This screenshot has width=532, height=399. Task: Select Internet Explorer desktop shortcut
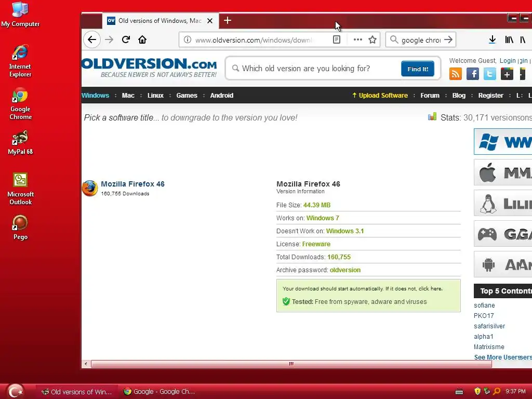pos(20,61)
